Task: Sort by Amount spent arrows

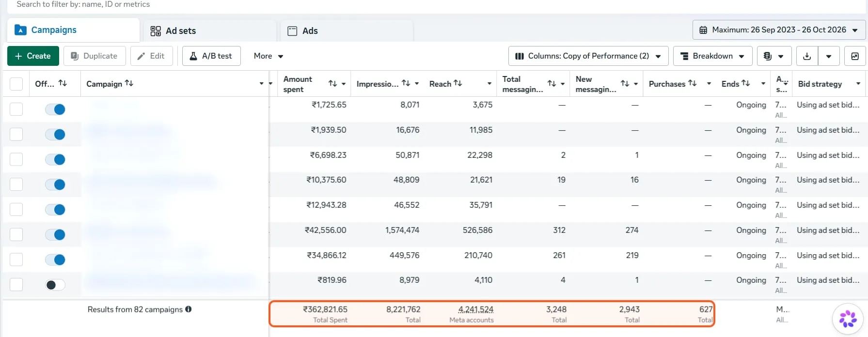Action: pos(332,84)
